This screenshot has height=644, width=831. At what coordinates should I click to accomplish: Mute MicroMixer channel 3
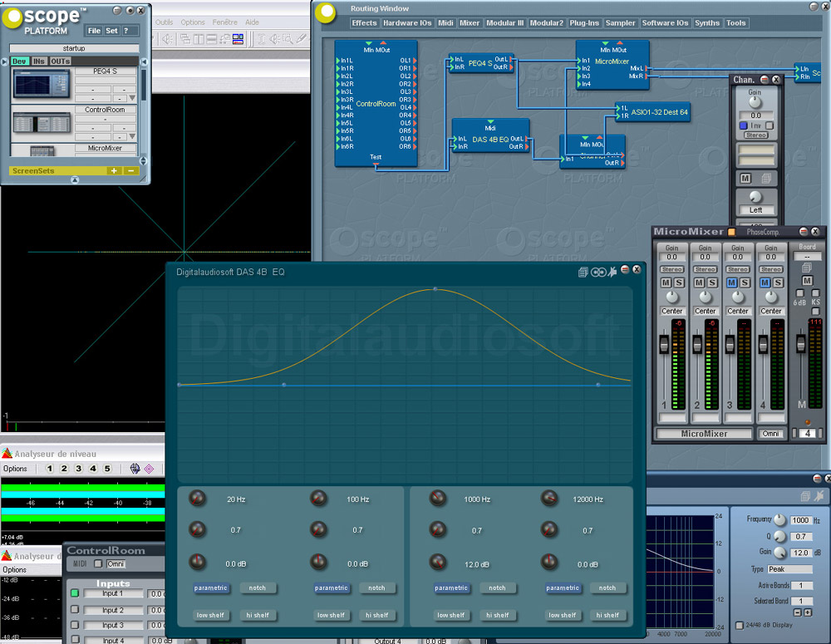(x=731, y=283)
